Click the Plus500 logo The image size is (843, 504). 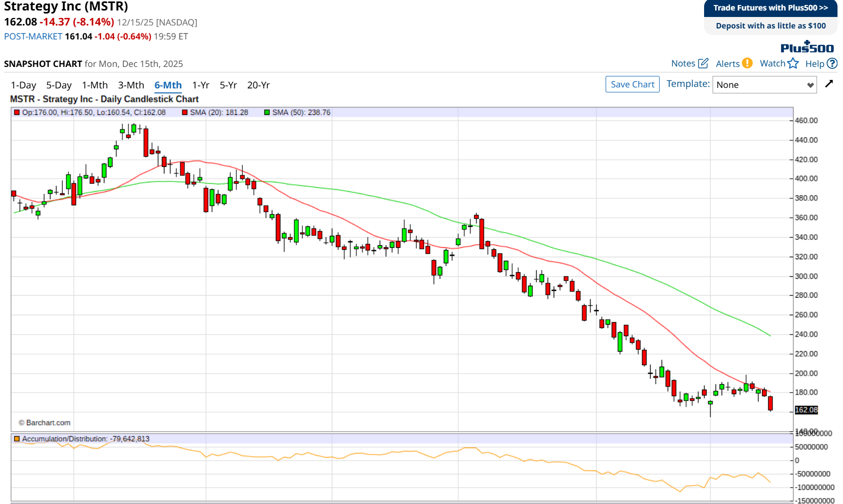tap(807, 47)
